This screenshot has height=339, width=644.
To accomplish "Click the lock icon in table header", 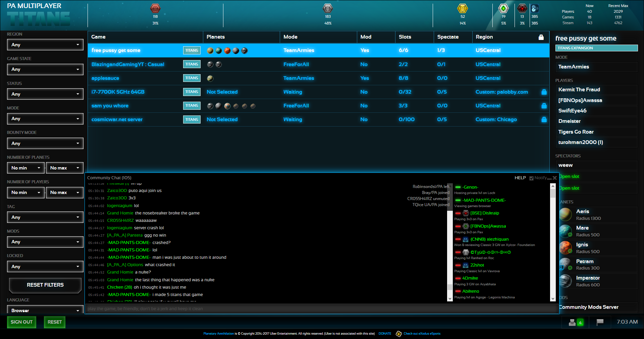I will pos(541,37).
